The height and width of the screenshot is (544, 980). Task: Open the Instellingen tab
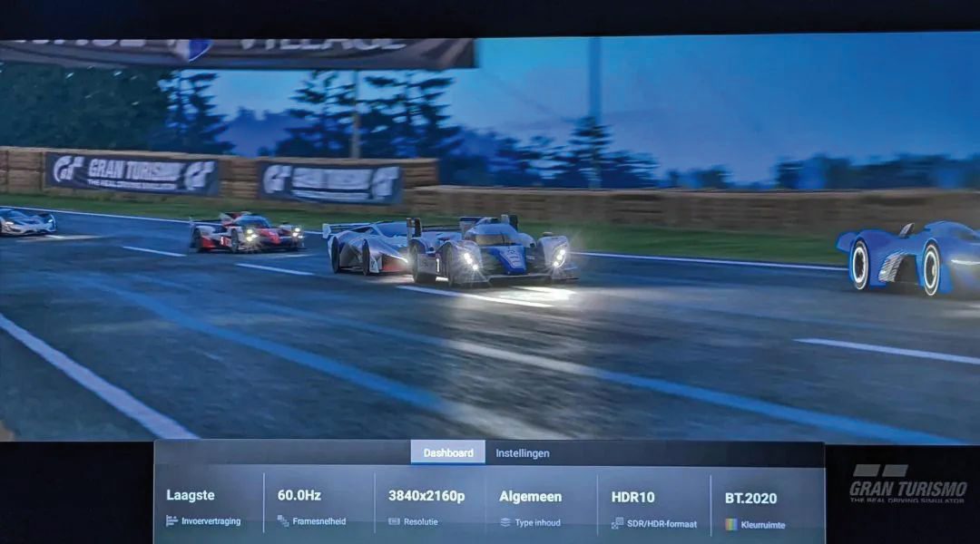click(x=523, y=453)
